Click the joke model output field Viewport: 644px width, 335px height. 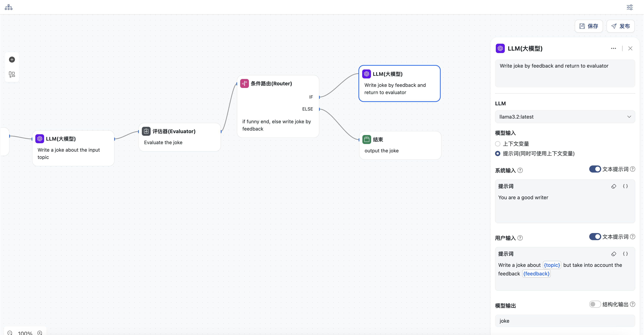(565, 321)
